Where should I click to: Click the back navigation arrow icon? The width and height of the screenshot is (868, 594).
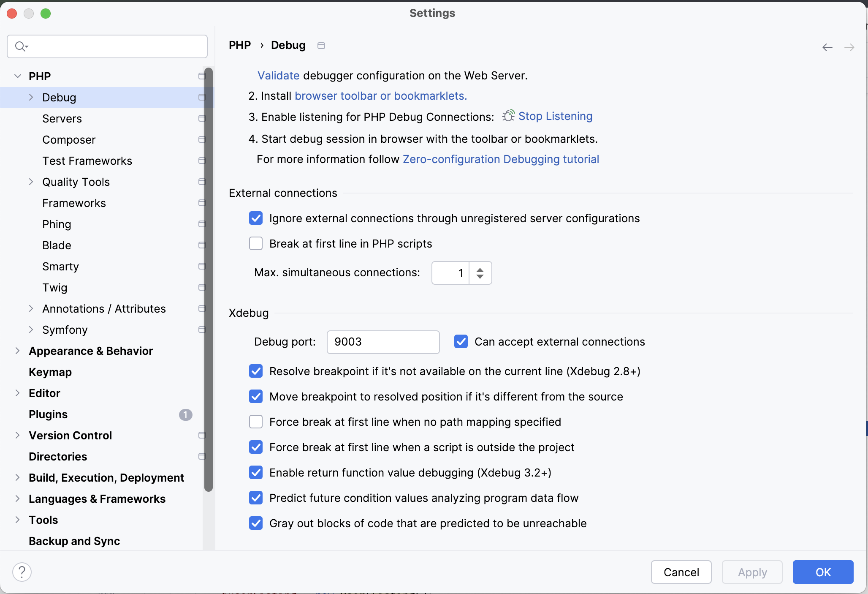point(827,47)
